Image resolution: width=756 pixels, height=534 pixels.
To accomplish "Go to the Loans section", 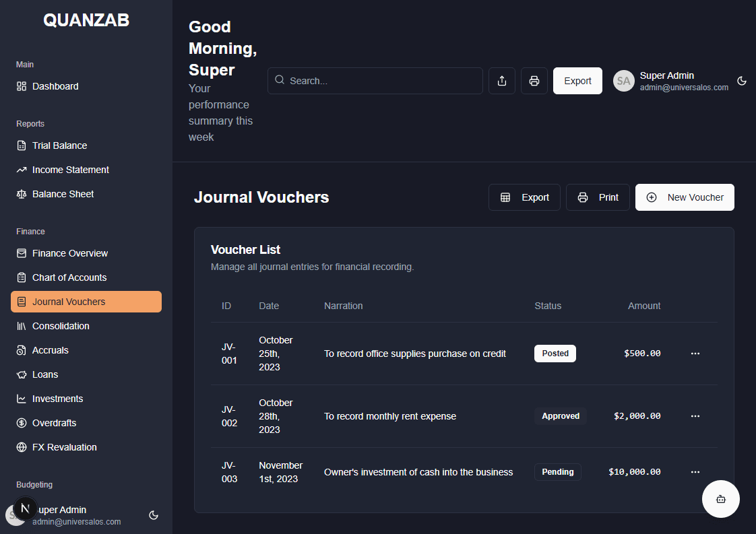I will coord(86,374).
